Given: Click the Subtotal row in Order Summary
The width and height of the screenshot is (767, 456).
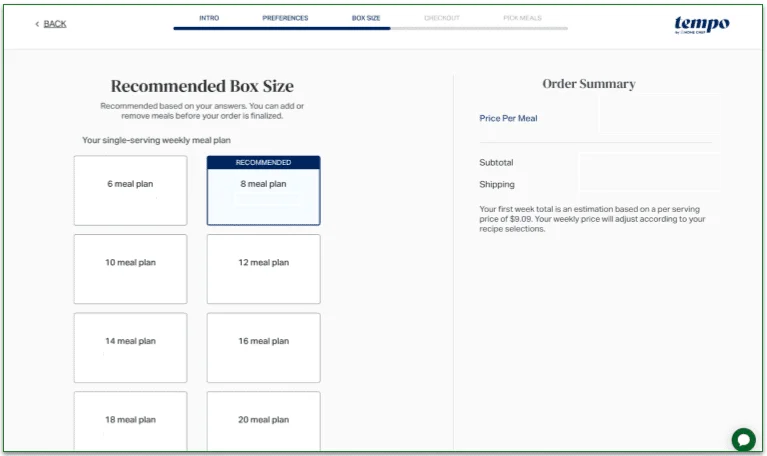Looking at the screenshot, I should (x=496, y=162).
